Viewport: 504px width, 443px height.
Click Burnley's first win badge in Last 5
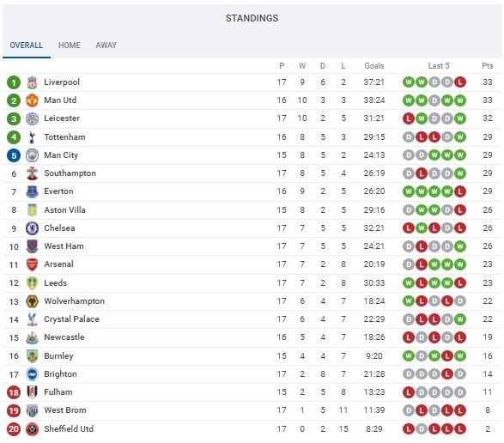click(x=409, y=356)
